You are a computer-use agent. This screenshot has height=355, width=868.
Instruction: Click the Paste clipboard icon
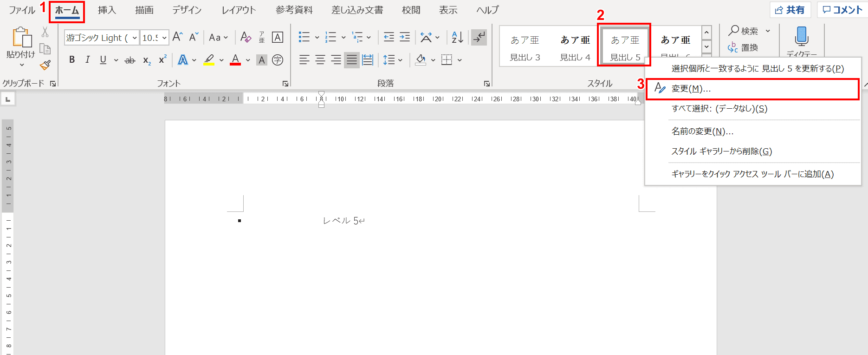[22, 38]
